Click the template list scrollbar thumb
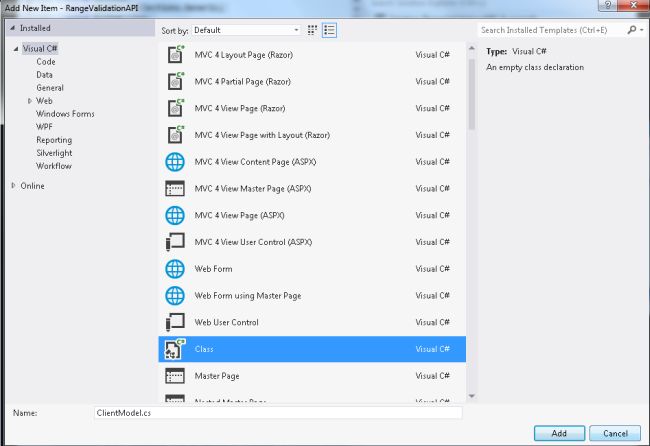The width and height of the screenshot is (650, 446). tap(471, 94)
